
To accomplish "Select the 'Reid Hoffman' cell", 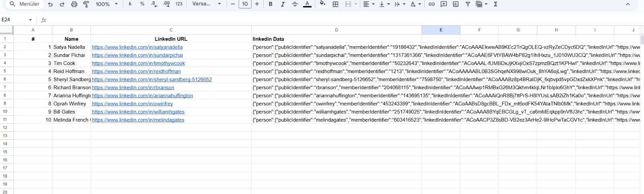I will tap(71, 71).
